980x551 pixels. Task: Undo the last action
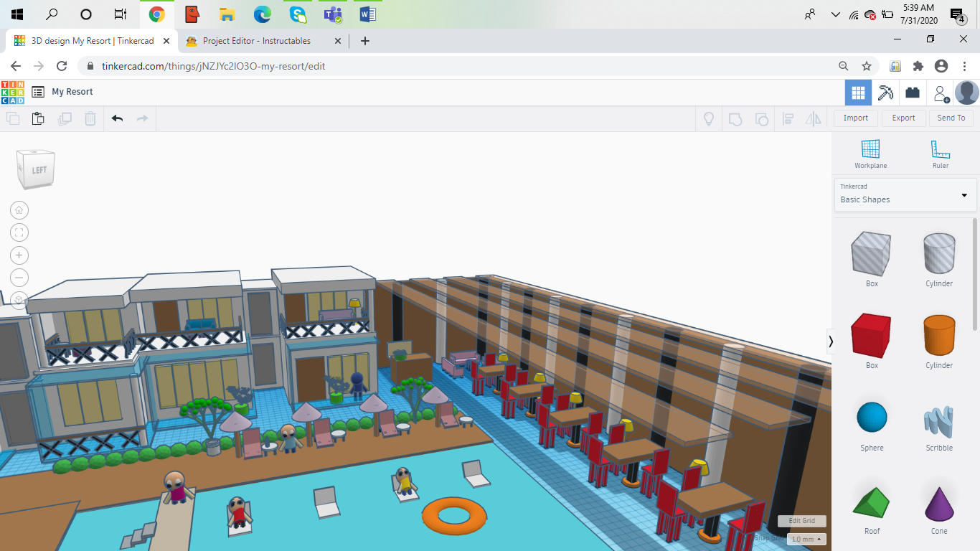[x=118, y=118]
